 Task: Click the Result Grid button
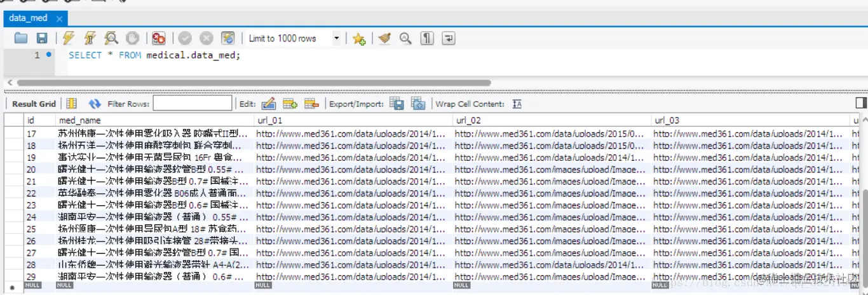point(34,104)
